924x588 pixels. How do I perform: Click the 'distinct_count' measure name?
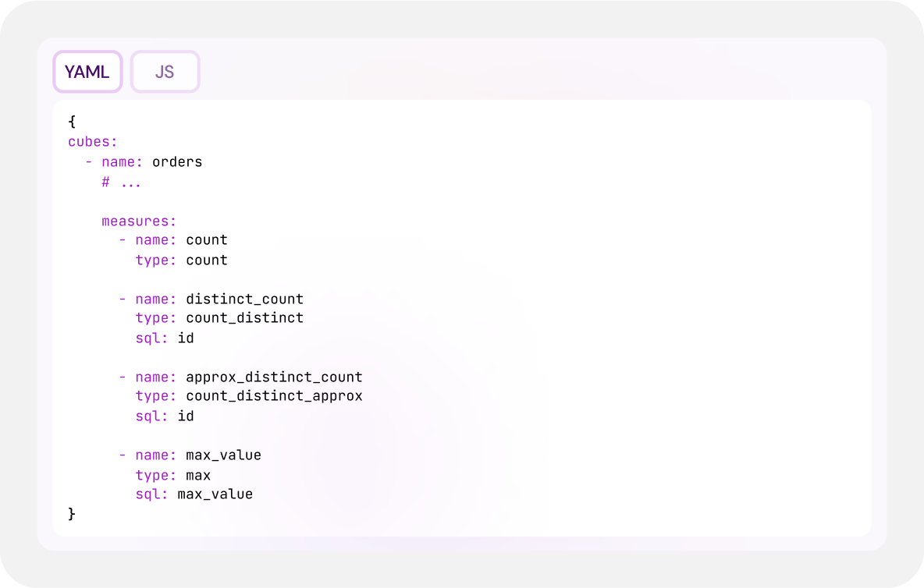[244, 299]
